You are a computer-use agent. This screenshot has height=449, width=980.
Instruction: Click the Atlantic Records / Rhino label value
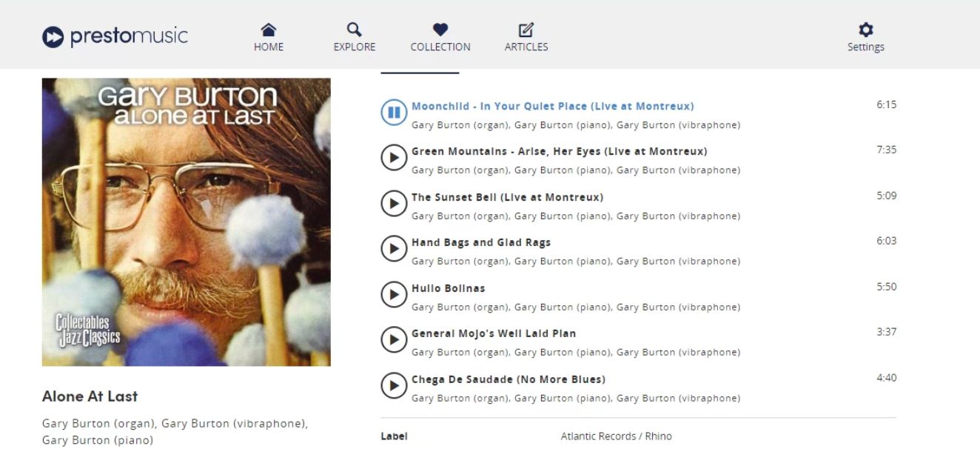click(617, 436)
